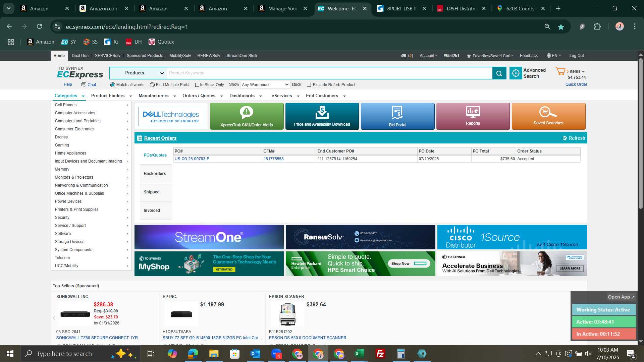
Task: Open the Chat icon link
Action: (x=89, y=85)
